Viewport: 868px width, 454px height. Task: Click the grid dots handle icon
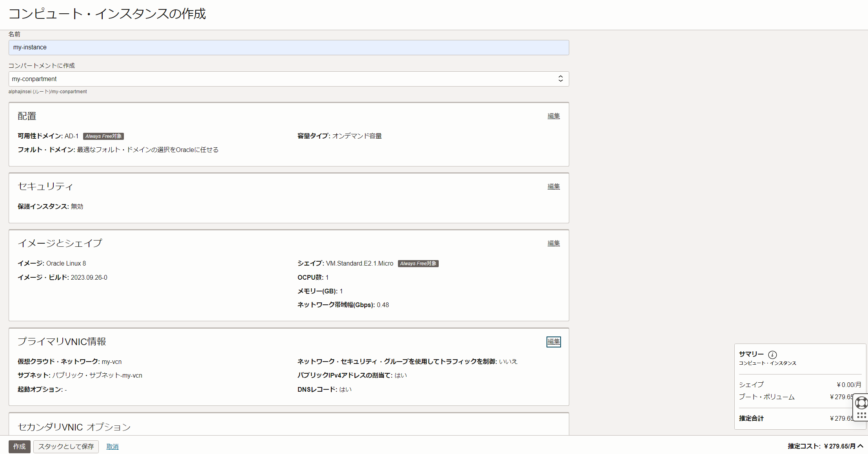point(861,416)
